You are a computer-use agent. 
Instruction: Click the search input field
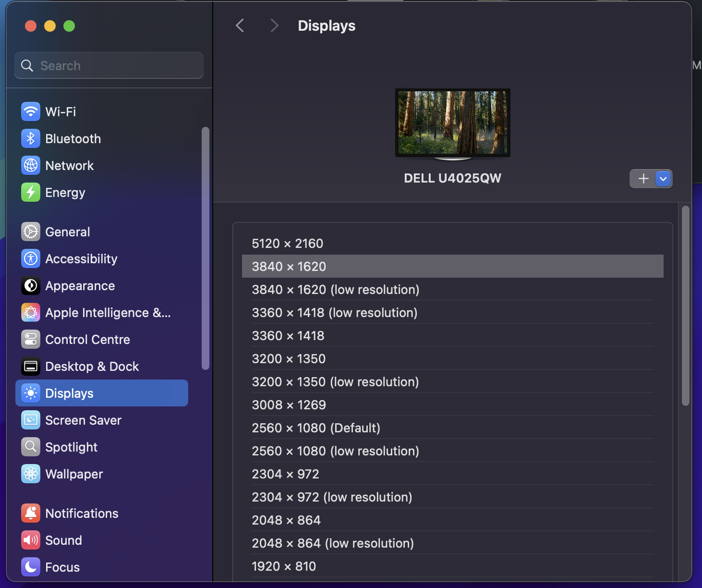pos(109,65)
